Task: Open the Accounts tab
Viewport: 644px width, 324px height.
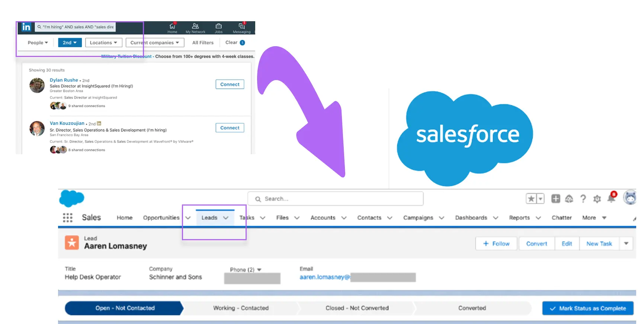Action: click(x=323, y=218)
